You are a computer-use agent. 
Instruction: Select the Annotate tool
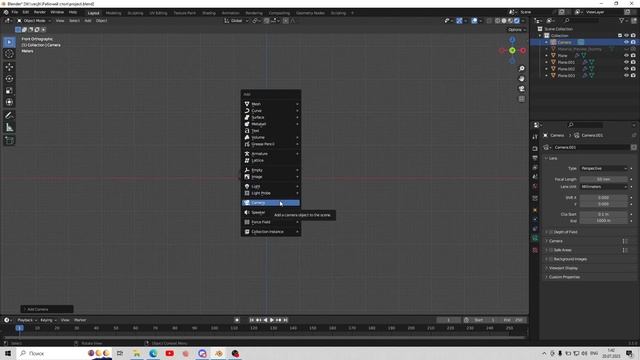[9, 116]
